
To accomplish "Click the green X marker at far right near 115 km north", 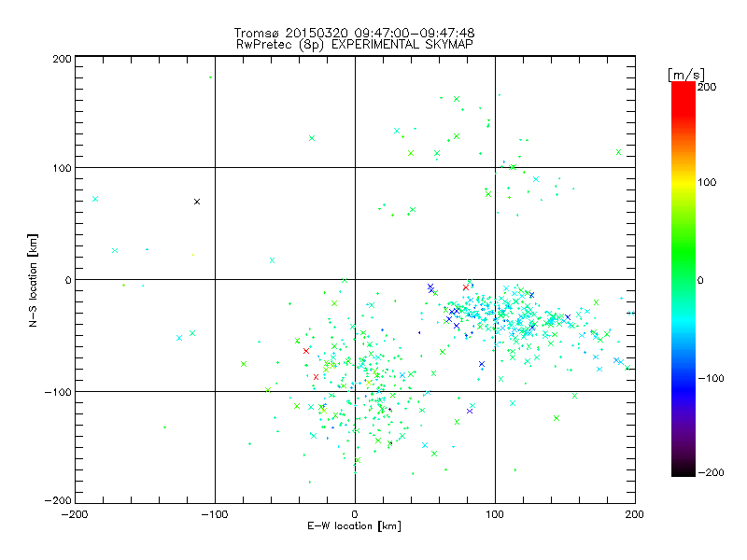I will click(618, 152).
